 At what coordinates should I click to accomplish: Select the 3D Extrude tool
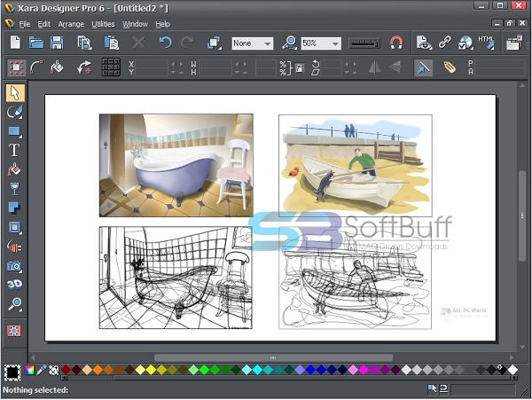coord(14,285)
